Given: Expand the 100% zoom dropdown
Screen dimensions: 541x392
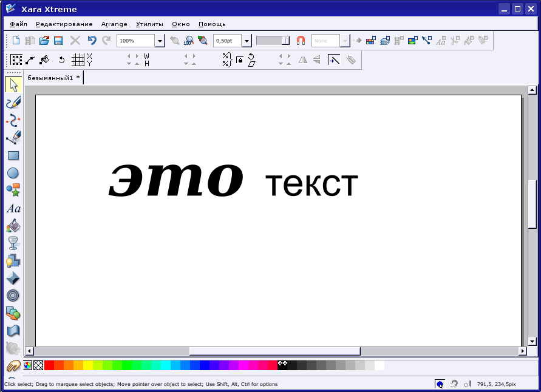Looking at the screenshot, I should [160, 41].
